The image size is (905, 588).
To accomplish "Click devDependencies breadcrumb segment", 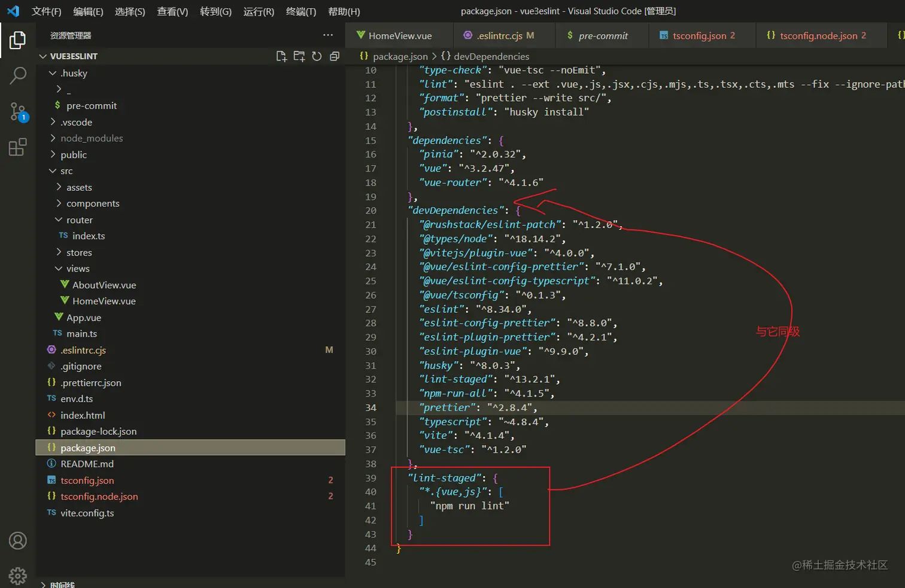I will pyautogui.click(x=485, y=56).
